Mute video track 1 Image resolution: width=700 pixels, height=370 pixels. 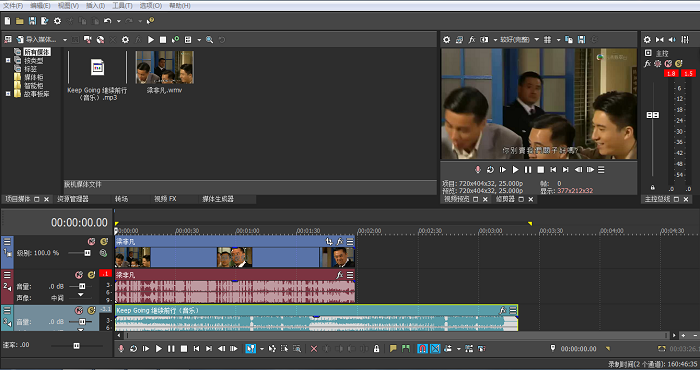click(91, 241)
